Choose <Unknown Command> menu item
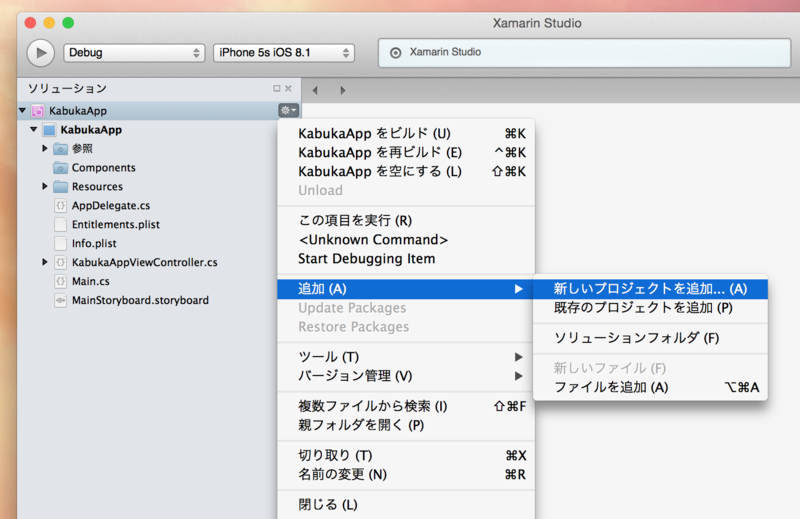Screen dimensions: 800x519 (406, 239)
